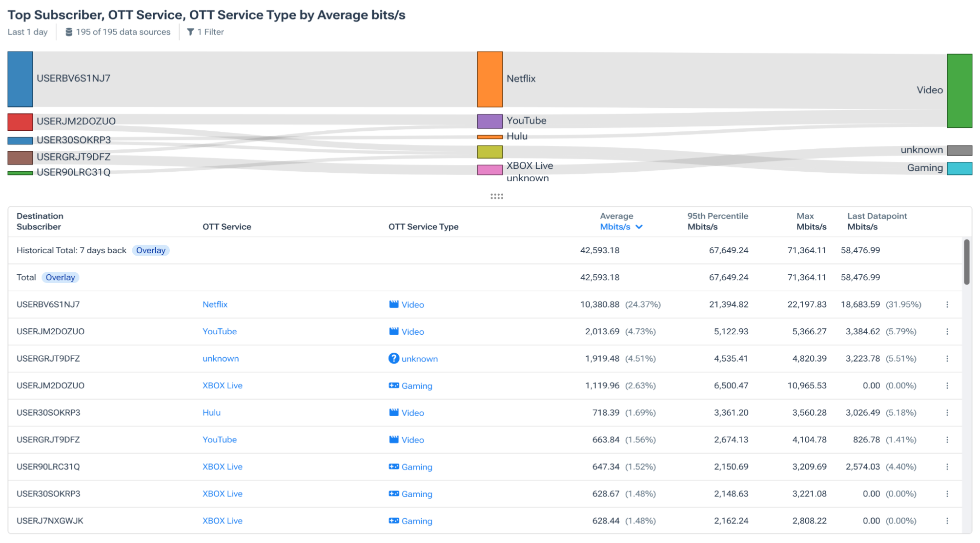This screenshot has height=543, width=980.
Task: Toggle Overlay on Historical Total row
Action: pos(151,250)
